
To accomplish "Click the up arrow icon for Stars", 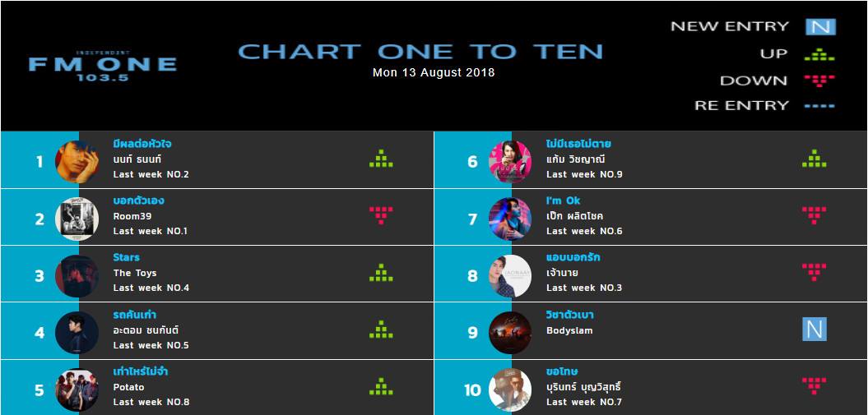I will coord(381,273).
